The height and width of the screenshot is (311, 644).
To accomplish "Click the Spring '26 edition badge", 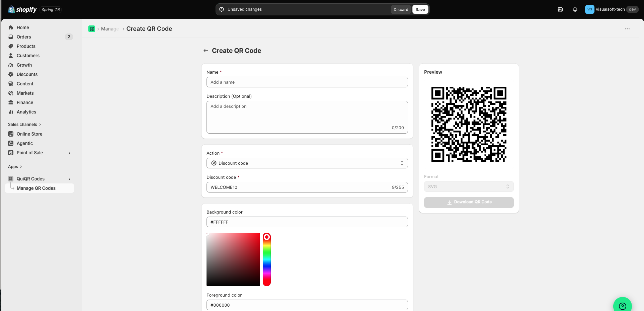I will [51, 10].
